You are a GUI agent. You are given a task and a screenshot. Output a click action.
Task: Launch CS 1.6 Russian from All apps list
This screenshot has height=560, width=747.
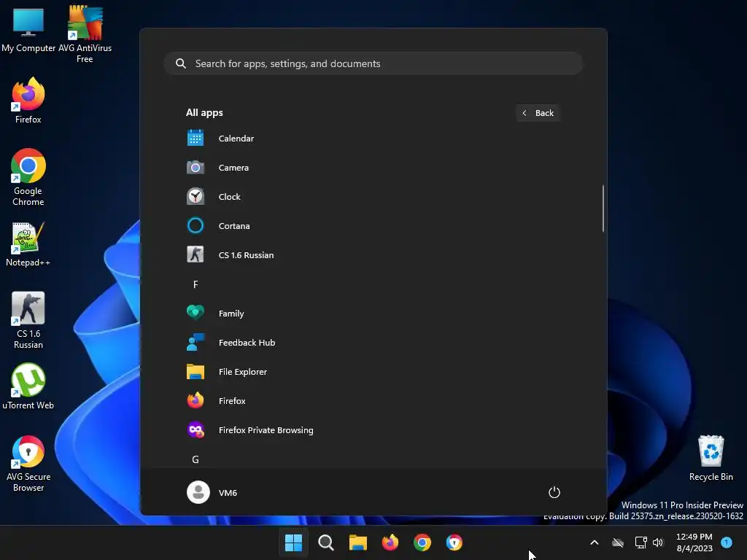(373, 254)
